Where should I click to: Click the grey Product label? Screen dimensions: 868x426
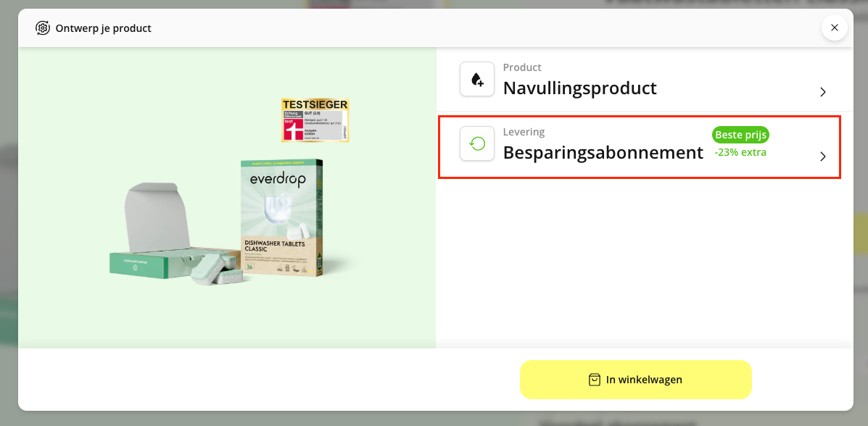point(522,67)
